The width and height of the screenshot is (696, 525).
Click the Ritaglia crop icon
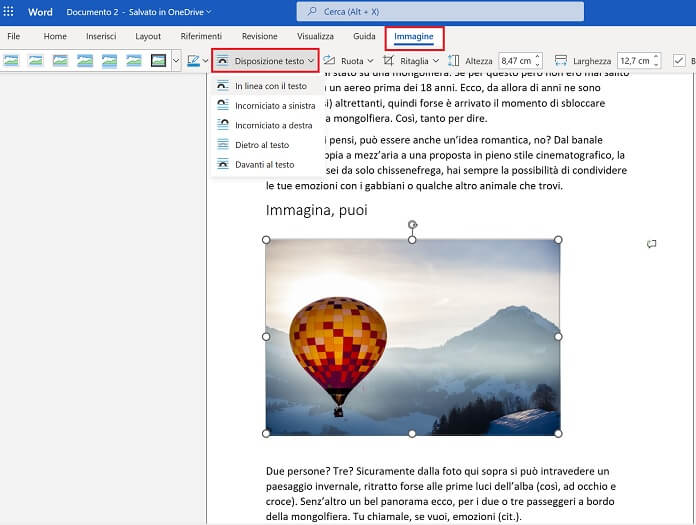tap(388, 61)
